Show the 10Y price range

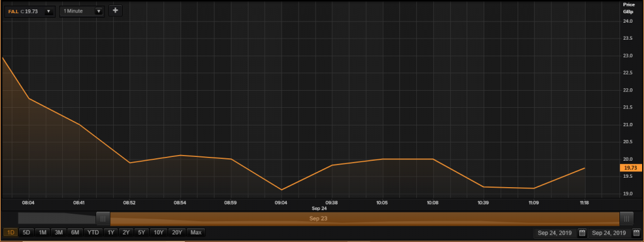click(158, 233)
